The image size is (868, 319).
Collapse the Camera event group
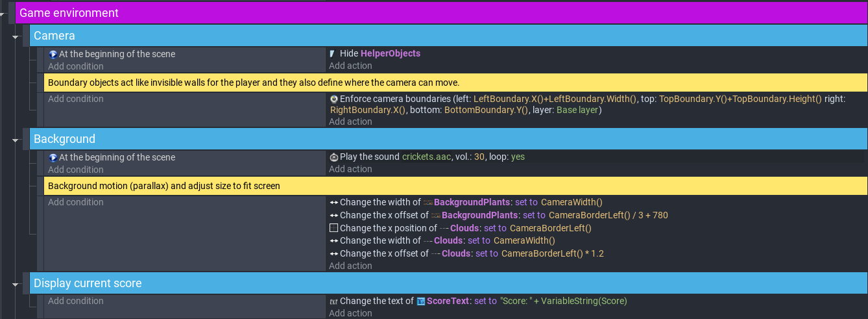point(16,36)
